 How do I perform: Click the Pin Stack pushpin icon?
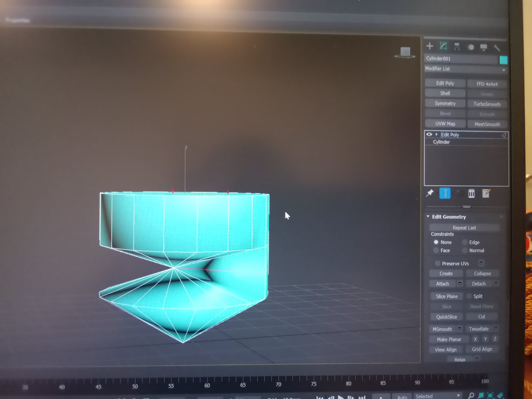429,193
